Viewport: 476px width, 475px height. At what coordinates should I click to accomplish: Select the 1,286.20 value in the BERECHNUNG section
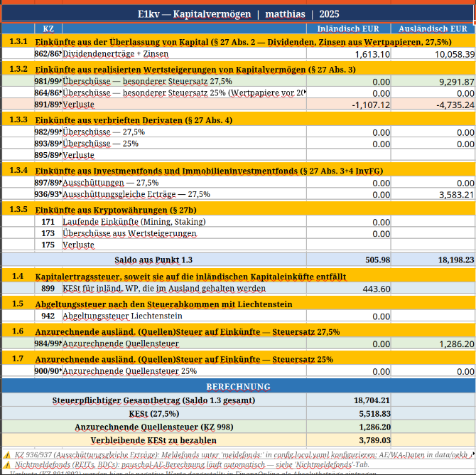click(349, 427)
